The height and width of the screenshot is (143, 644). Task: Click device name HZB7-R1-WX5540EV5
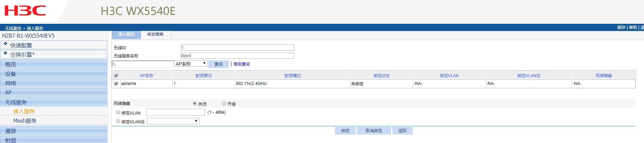pyautogui.click(x=28, y=36)
